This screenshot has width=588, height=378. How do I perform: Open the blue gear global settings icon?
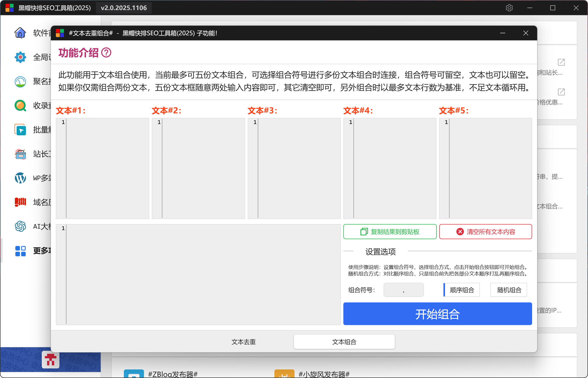(20, 57)
